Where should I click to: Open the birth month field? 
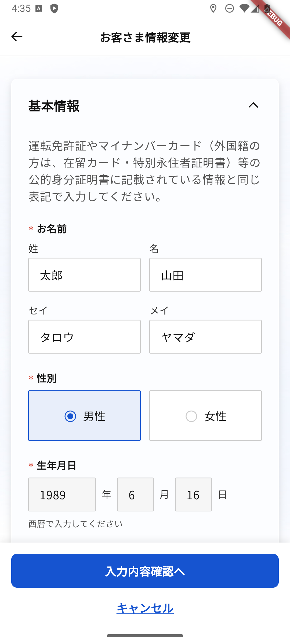[x=135, y=495]
